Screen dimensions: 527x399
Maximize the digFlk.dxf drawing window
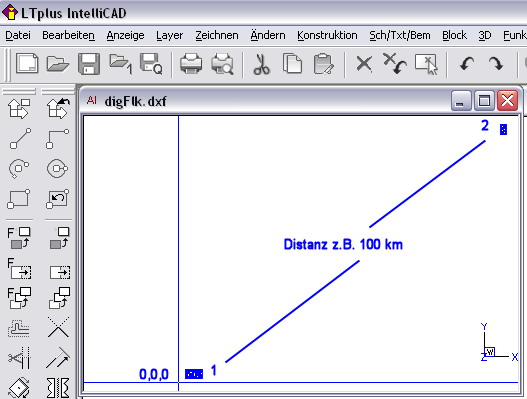pos(484,100)
